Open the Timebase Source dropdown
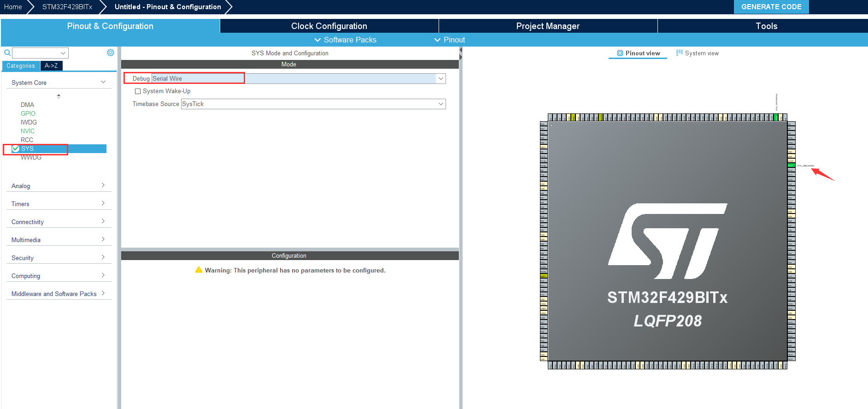The height and width of the screenshot is (409, 868). [313, 104]
